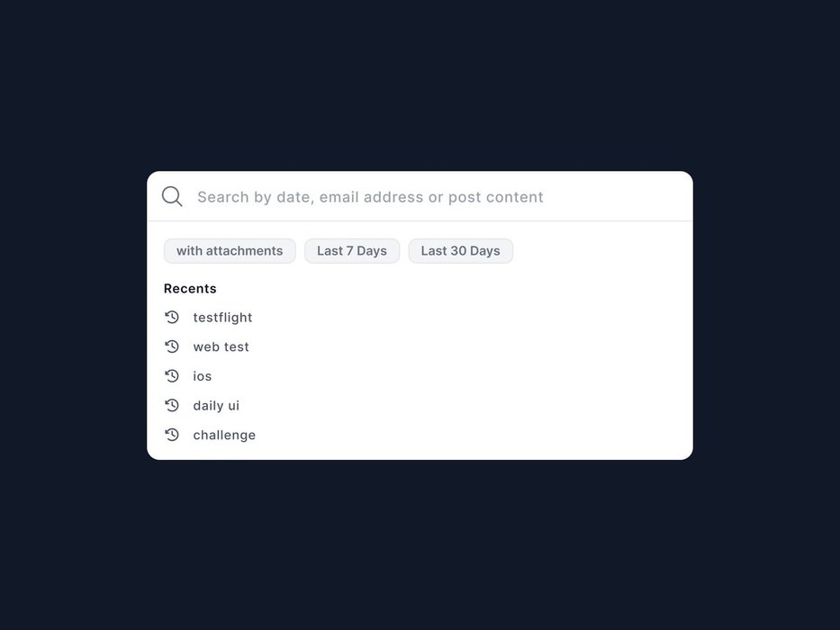Click blank panel area beside the Recents heading

pos(450,289)
